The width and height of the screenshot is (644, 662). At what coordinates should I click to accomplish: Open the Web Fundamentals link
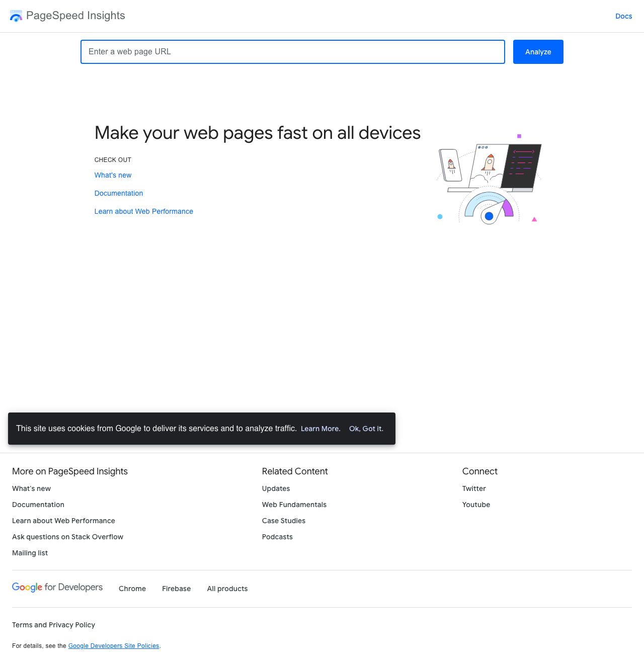point(294,505)
